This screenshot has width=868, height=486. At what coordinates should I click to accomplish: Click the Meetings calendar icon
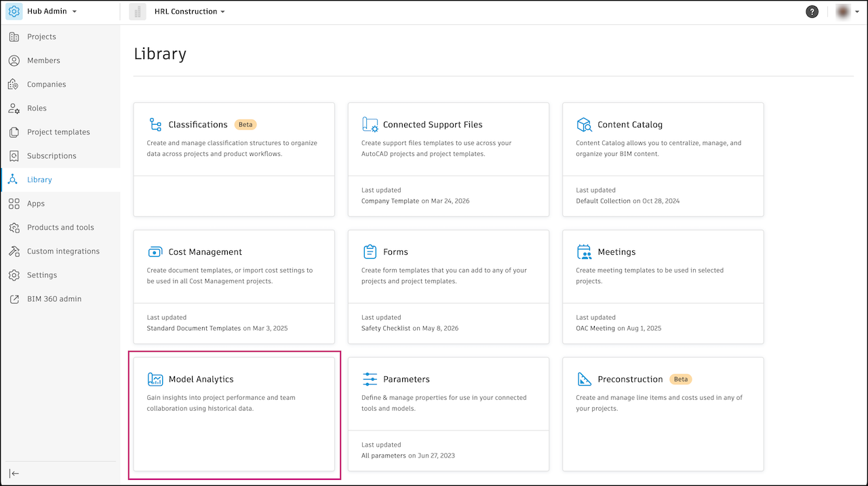click(585, 252)
